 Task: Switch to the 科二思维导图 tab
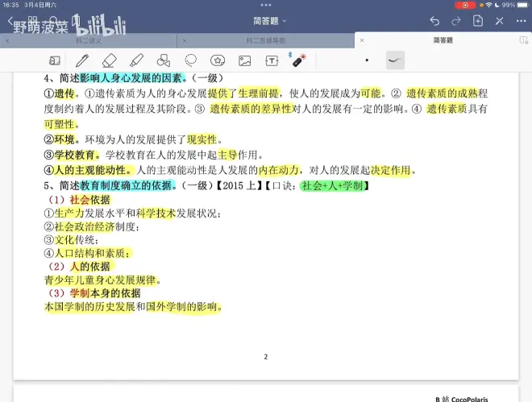click(x=266, y=39)
